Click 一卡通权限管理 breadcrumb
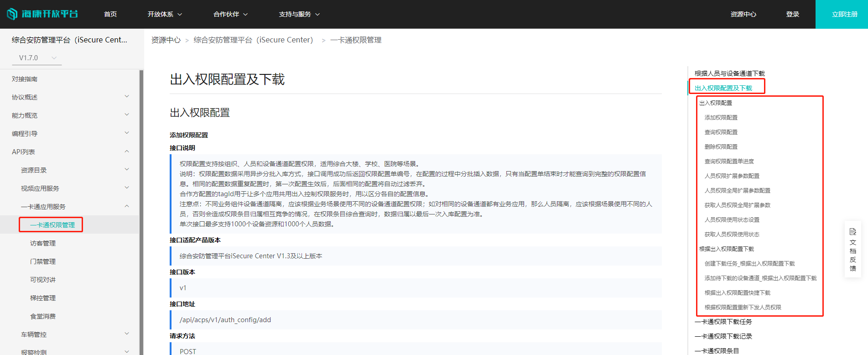868x355 pixels. tap(356, 40)
